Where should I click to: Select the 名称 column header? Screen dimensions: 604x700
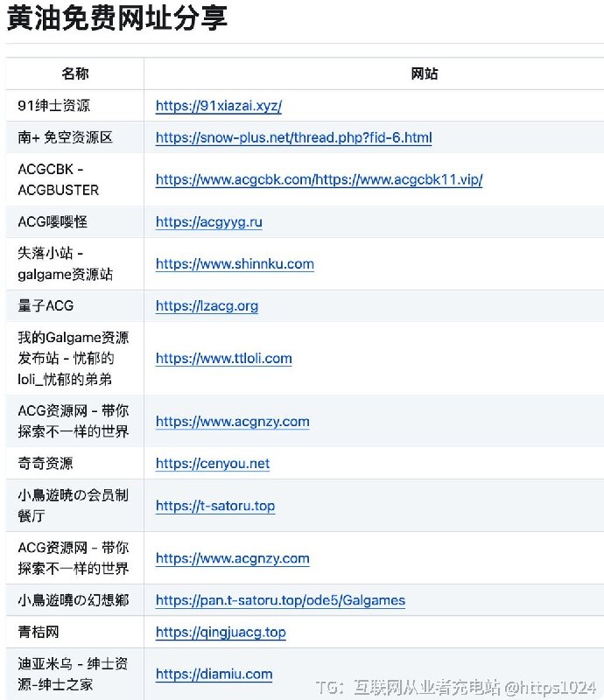(x=75, y=73)
